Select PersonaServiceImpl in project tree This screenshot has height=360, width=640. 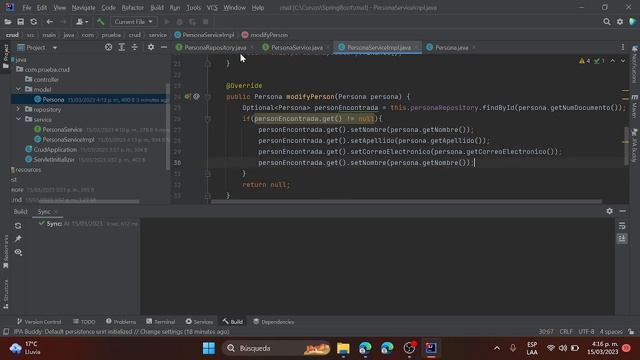coord(68,140)
